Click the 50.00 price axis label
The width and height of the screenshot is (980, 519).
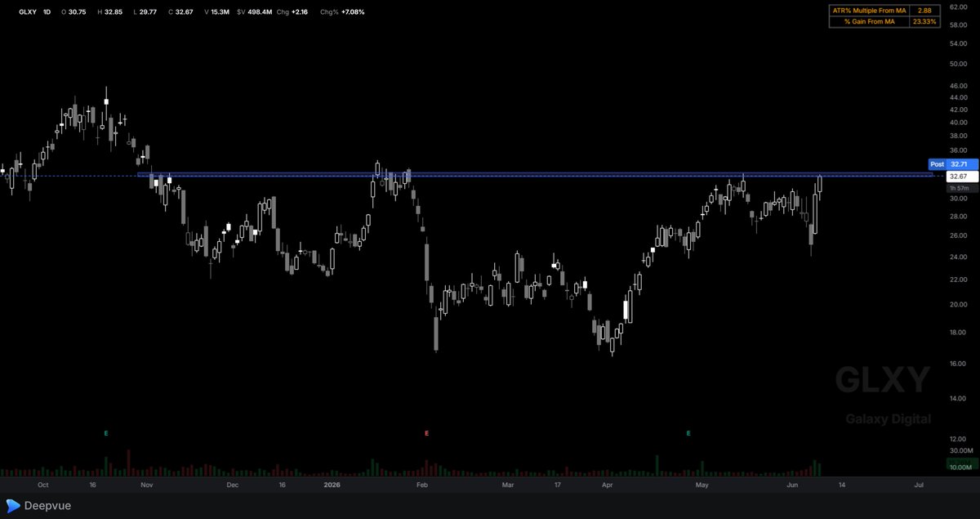[958, 64]
